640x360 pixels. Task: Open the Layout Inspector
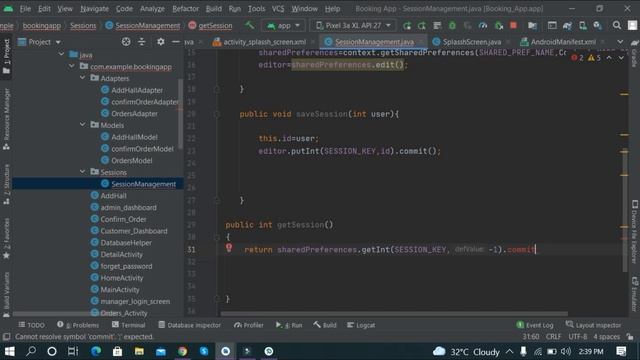pos(593,325)
